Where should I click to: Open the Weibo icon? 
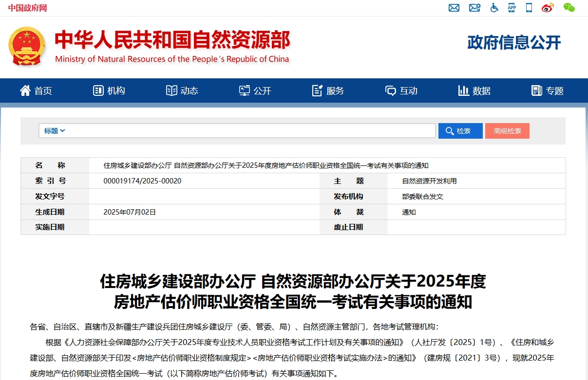coord(548,8)
